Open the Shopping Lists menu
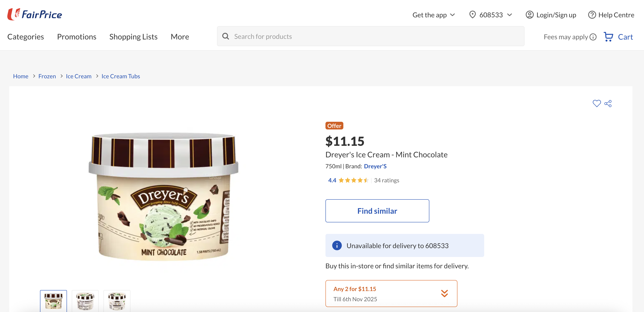The width and height of the screenshot is (644, 312). pos(133,37)
